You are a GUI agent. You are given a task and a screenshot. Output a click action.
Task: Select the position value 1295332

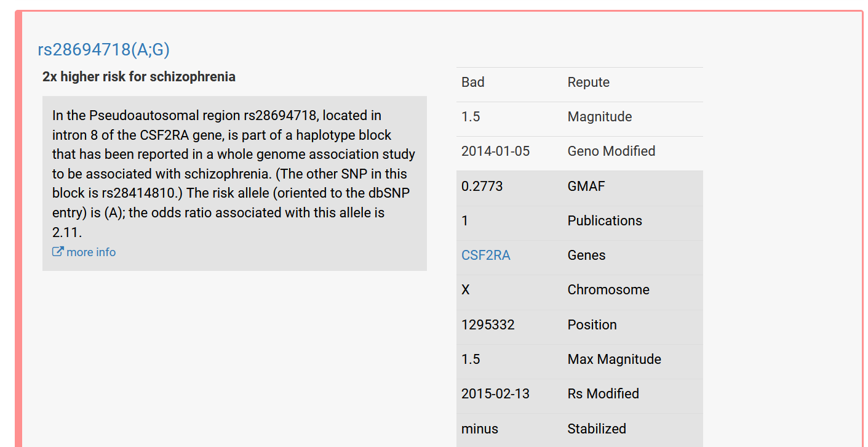pos(488,325)
